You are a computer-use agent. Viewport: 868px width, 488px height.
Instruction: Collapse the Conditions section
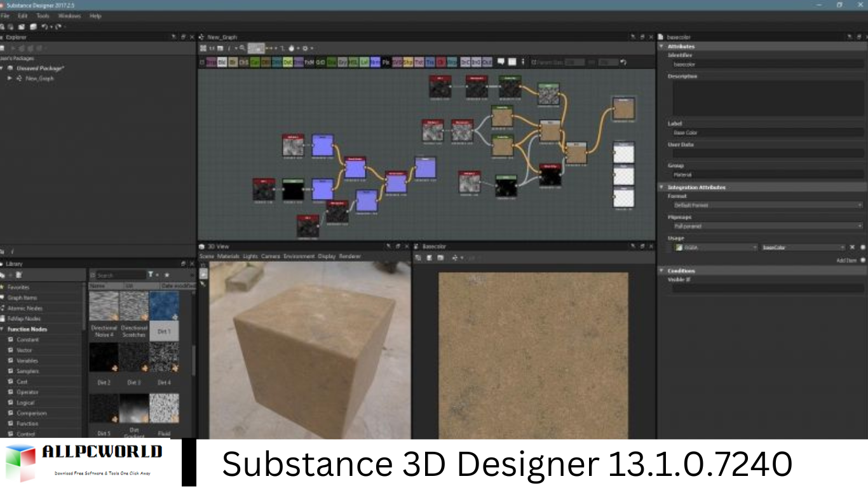tap(661, 271)
